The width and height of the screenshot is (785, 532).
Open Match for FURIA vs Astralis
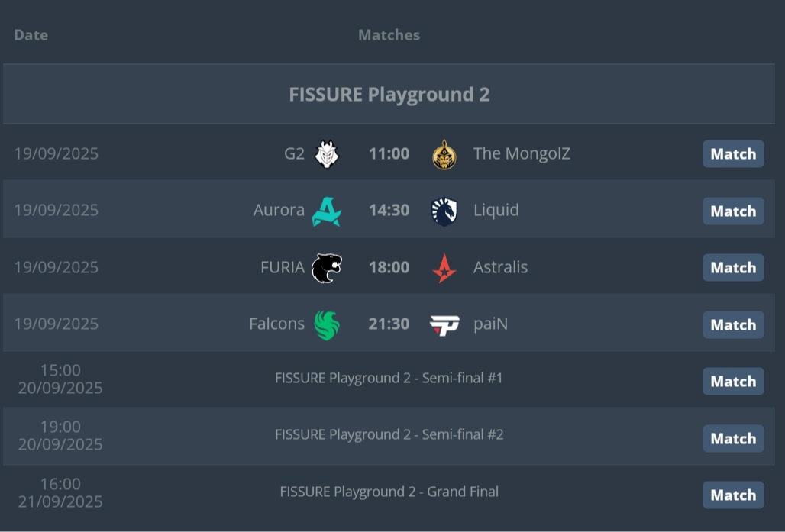point(733,268)
